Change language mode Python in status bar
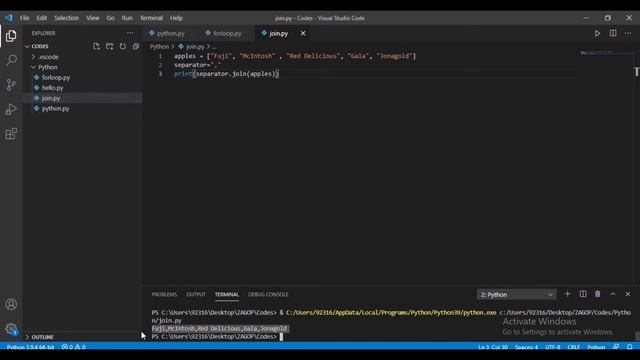 click(x=596, y=347)
